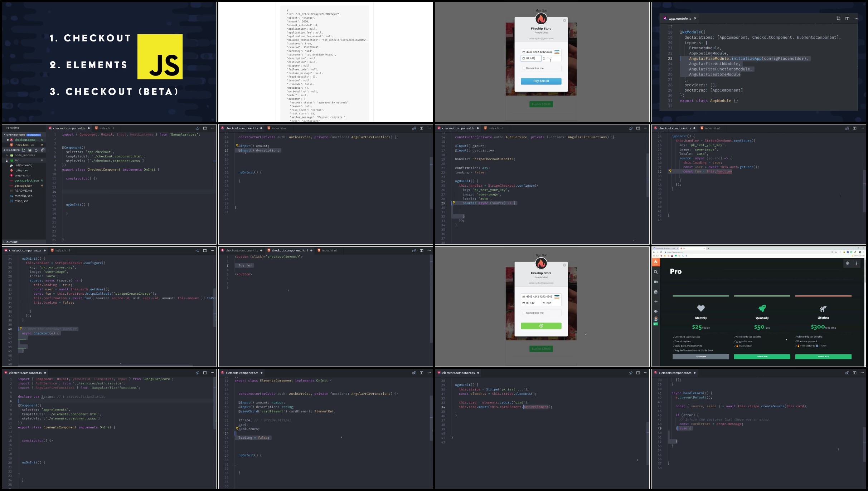Viewport: 868px width, 491px height.
Task: Click the New Folder icon beside NG-STRIPE
Action: click(30, 150)
